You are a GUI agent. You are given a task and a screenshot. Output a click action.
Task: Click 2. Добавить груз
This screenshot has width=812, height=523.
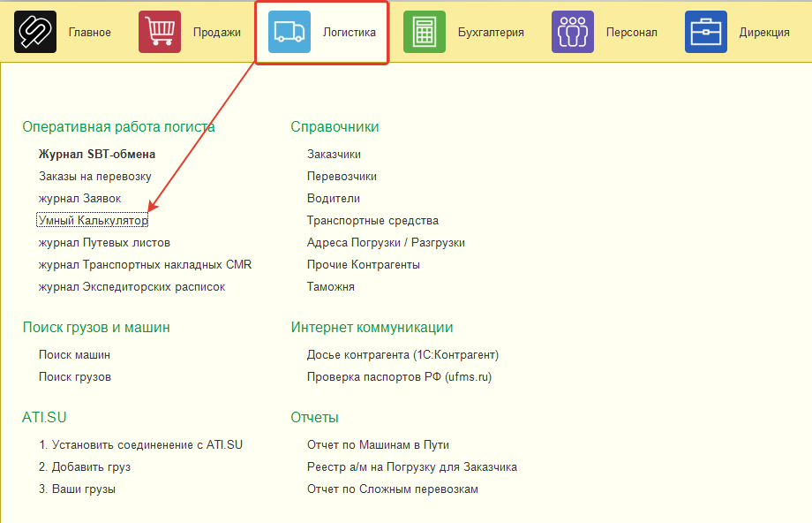pos(85,467)
